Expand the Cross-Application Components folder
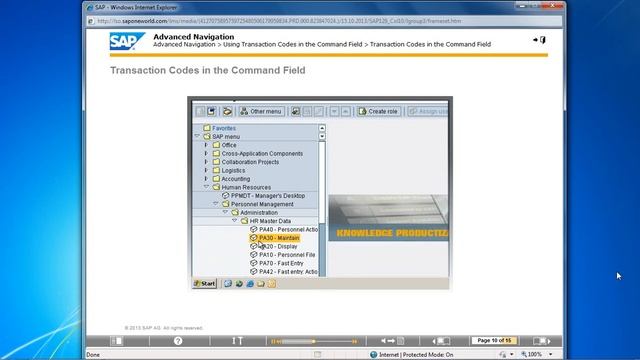640x360 pixels. click(206, 153)
